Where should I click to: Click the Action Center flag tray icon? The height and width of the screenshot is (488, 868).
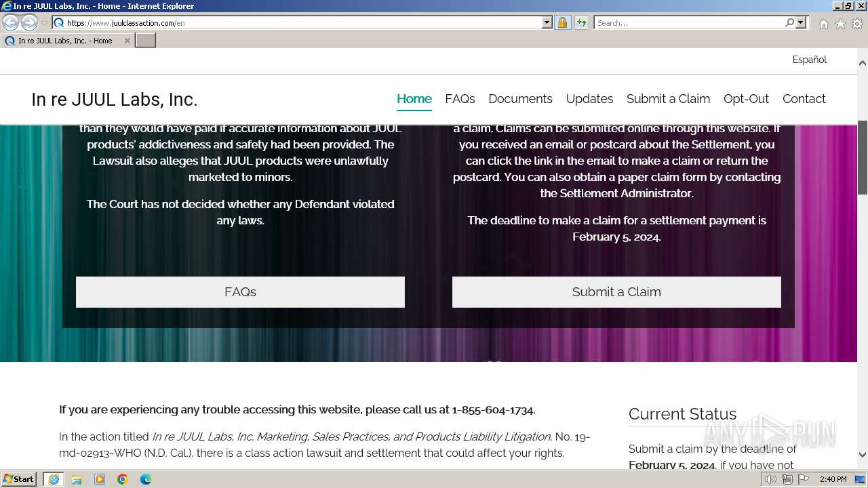[x=804, y=479]
